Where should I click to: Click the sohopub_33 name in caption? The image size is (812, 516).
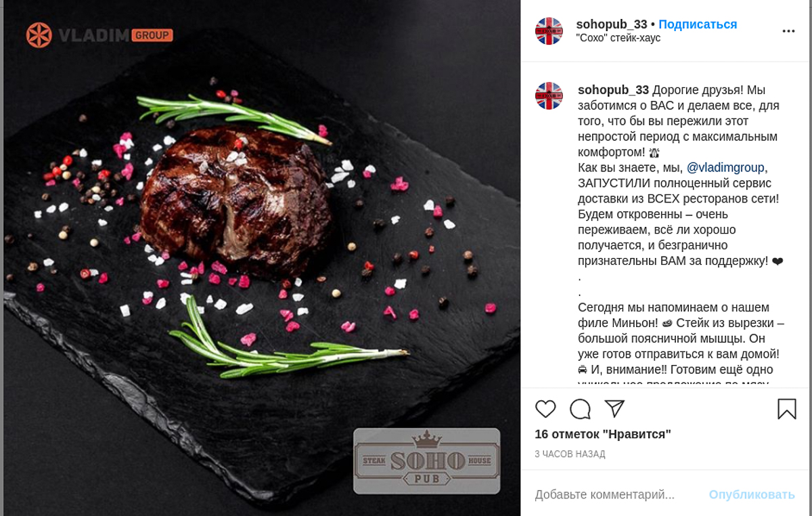point(613,90)
